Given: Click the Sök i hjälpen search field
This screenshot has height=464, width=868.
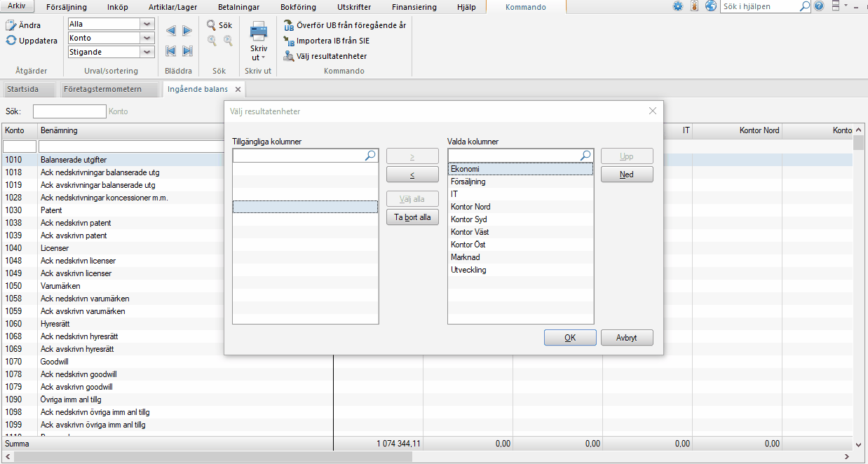Looking at the screenshot, I should [759, 6].
